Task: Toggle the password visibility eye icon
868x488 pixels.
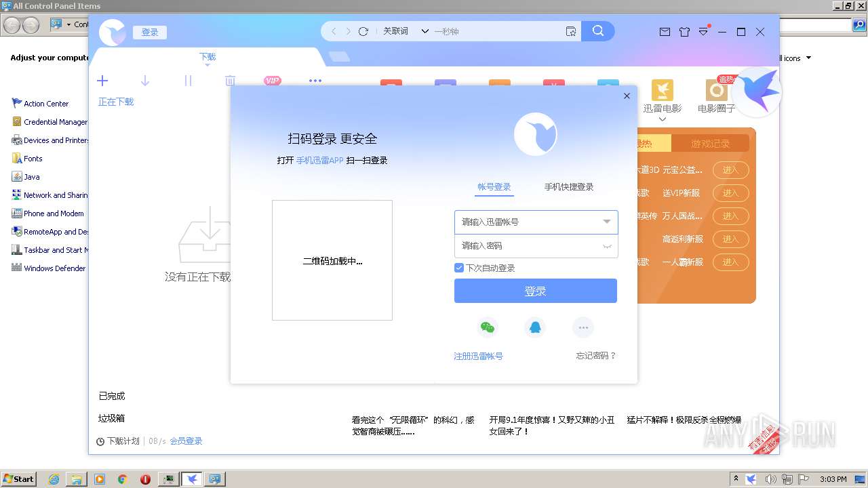Action: click(x=607, y=246)
